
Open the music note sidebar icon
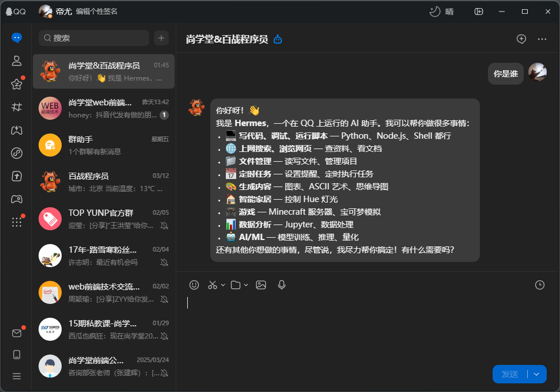click(x=17, y=153)
